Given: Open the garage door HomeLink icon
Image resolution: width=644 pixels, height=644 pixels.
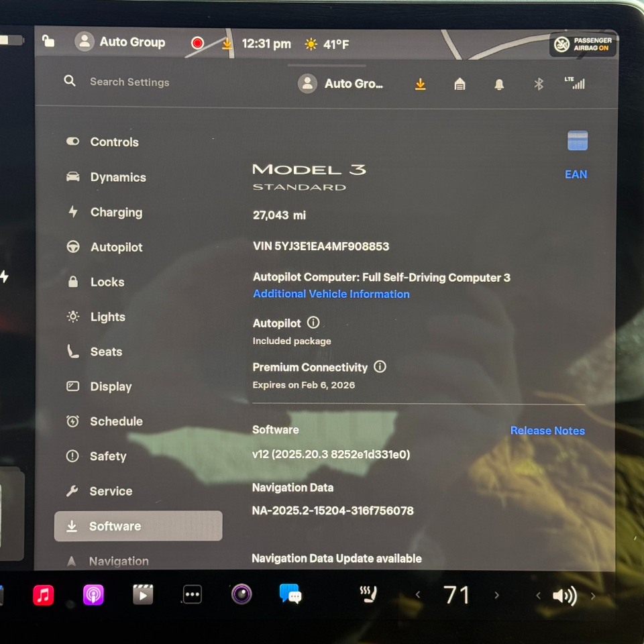Looking at the screenshot, I should (460, 84).
